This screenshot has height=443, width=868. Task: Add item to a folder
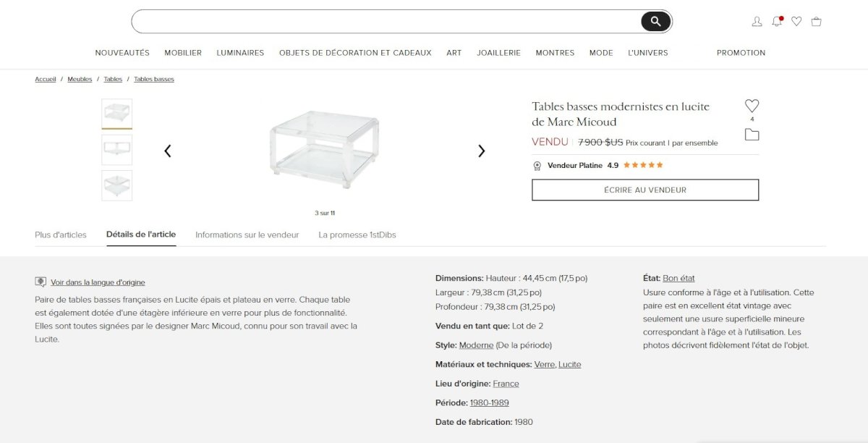[752, 135]
